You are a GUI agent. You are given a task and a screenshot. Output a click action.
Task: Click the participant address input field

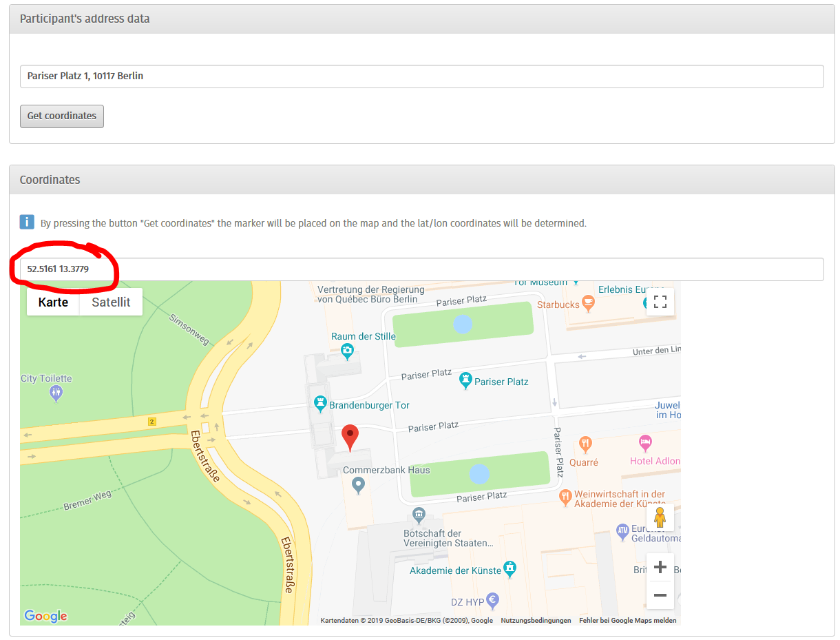pyautogui.click(x=421, y=76)
